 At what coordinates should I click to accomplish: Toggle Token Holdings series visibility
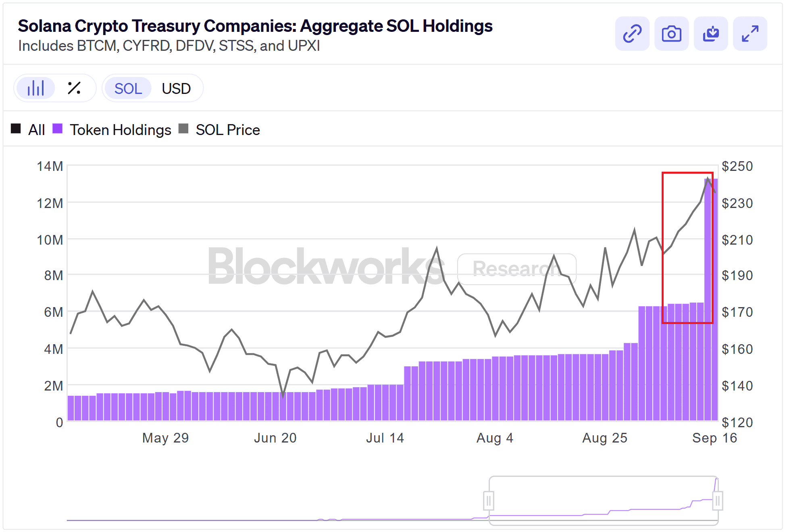click(120, 130)
